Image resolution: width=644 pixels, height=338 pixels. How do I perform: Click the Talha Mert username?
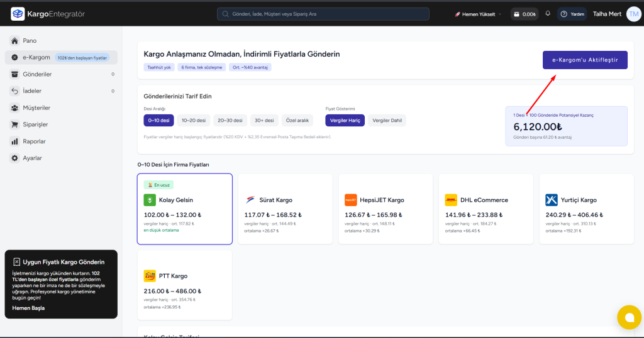pyautogui.click(x=607, y=14)
